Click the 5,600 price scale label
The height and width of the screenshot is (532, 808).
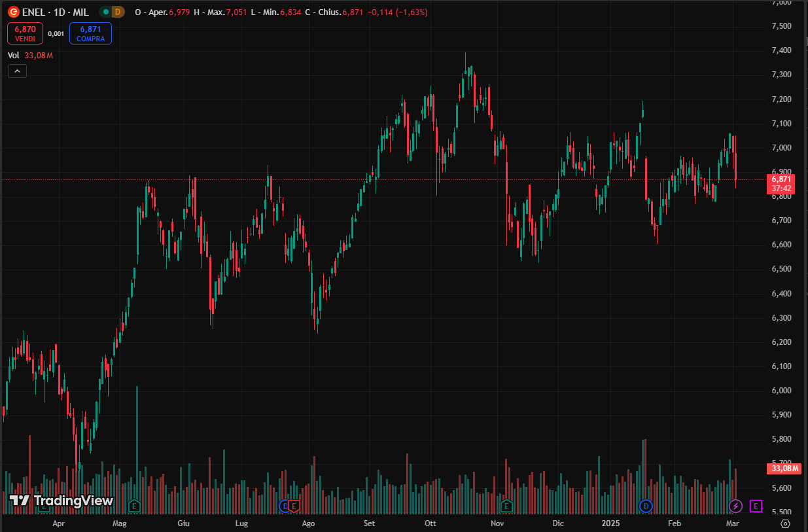coord(782,488)
